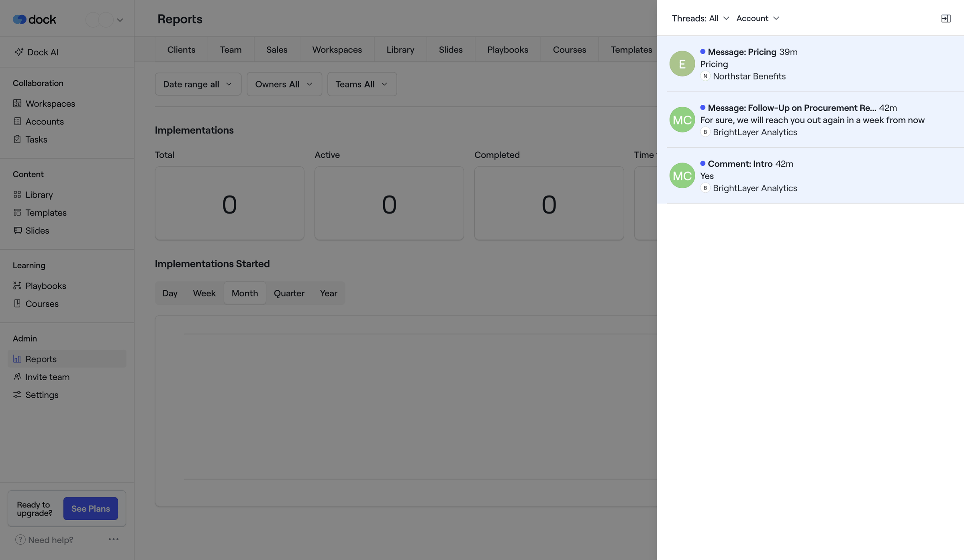Open Playbooks sidebar icon
Image resolution: width=964 pixels, height=560 pixels.
[17, 285]
